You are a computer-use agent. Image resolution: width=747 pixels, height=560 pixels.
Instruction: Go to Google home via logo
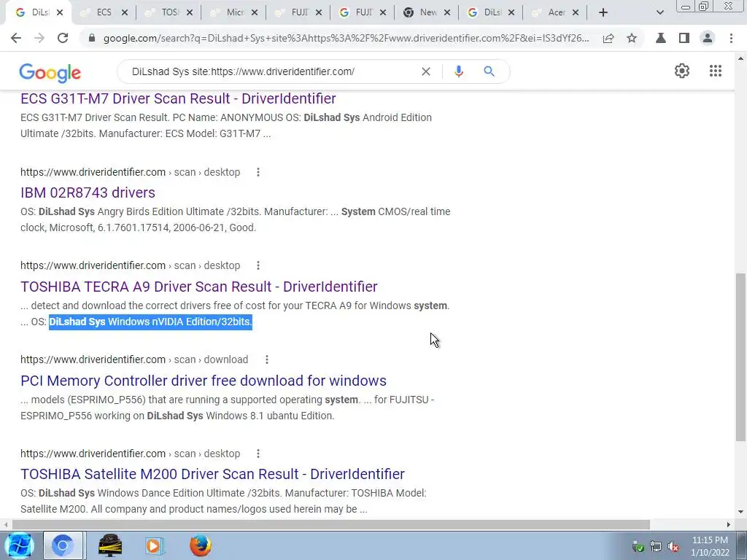pyautogui.click(x=50, y=72)
